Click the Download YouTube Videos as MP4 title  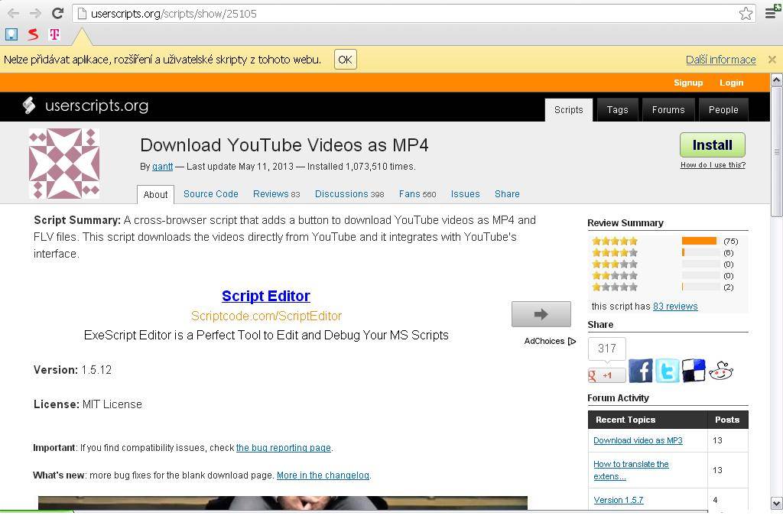(x=284, y=145)
